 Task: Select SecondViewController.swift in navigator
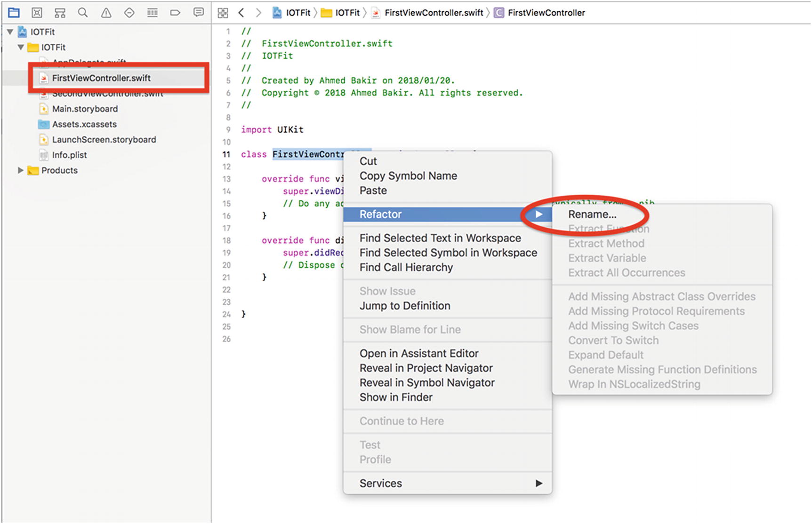tap(101, 94)
